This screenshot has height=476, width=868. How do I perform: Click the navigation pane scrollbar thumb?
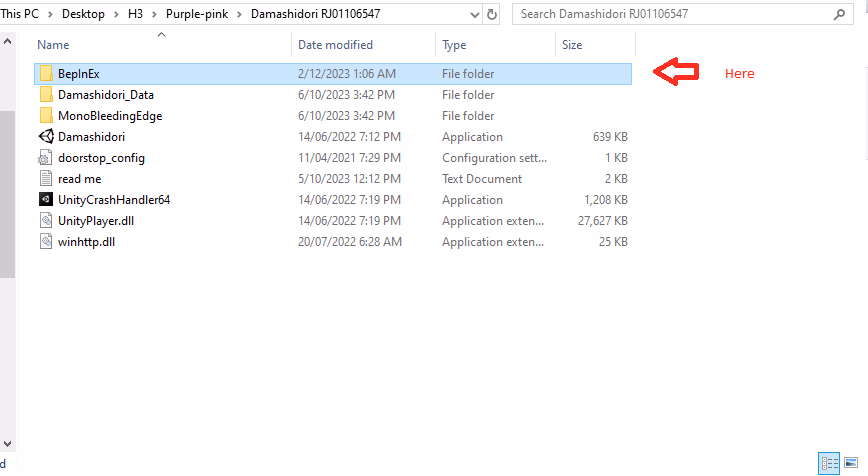coord(7,194)
